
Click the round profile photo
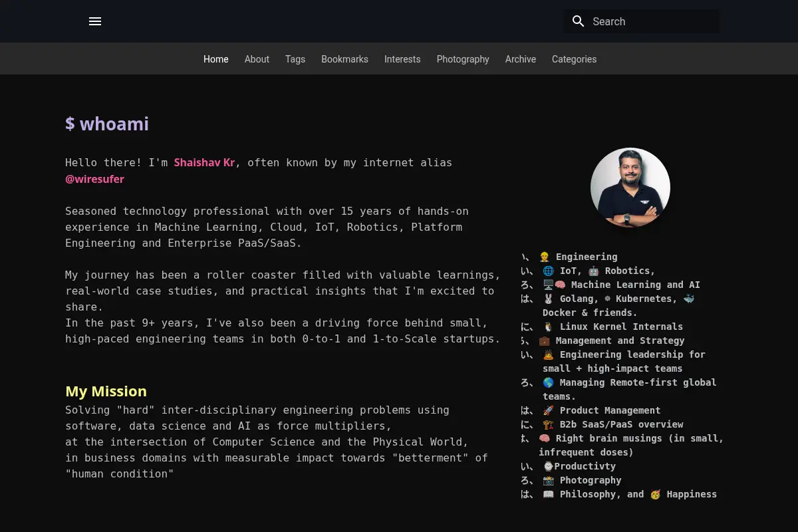coord(630,188)
